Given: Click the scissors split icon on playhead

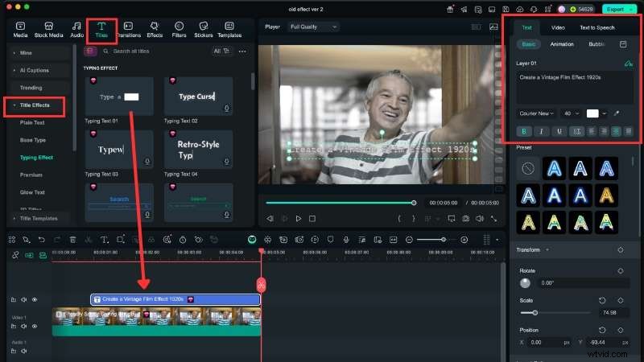Looking at the screenshot, I should (261, 284).
